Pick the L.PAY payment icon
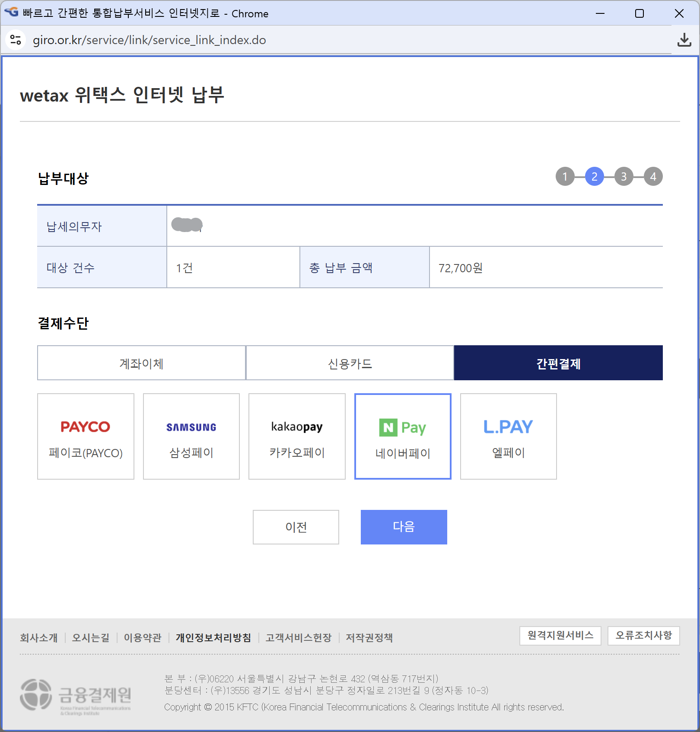Image resolution: width=700 pixels, height=732 pixels. tap(508, 436)
